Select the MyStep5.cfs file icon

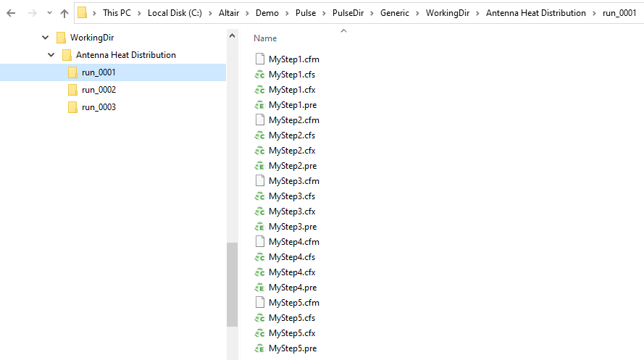coord(259,318)
